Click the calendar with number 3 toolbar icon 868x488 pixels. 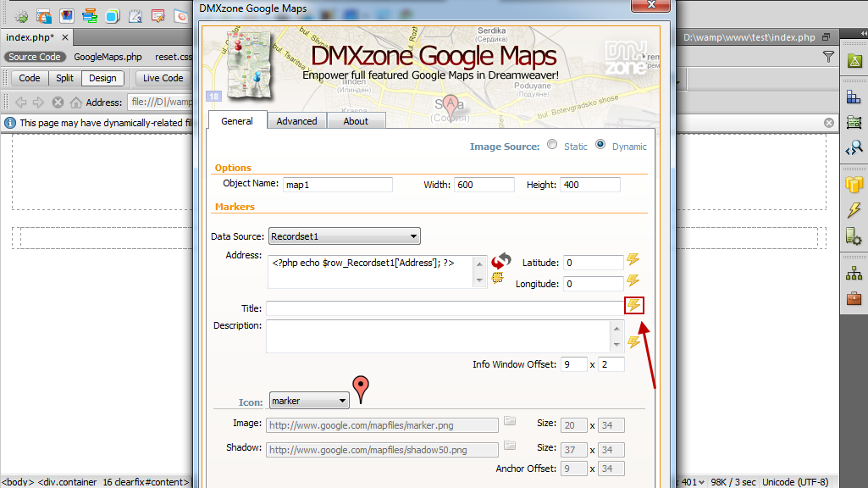point(135,16)
